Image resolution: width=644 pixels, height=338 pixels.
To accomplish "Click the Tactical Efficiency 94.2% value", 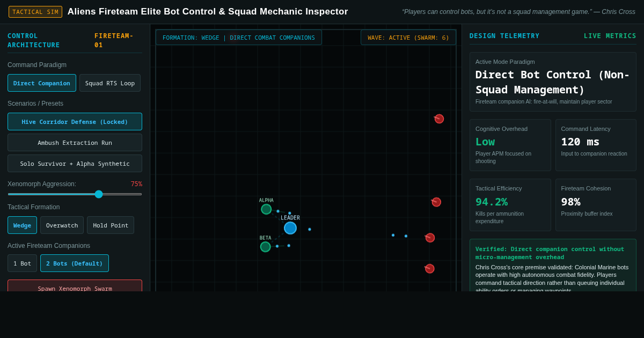I will (x=492, y=202).
